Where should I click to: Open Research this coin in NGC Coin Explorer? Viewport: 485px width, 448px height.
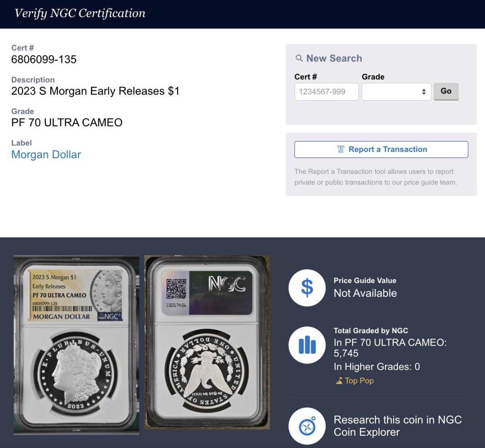398,426
